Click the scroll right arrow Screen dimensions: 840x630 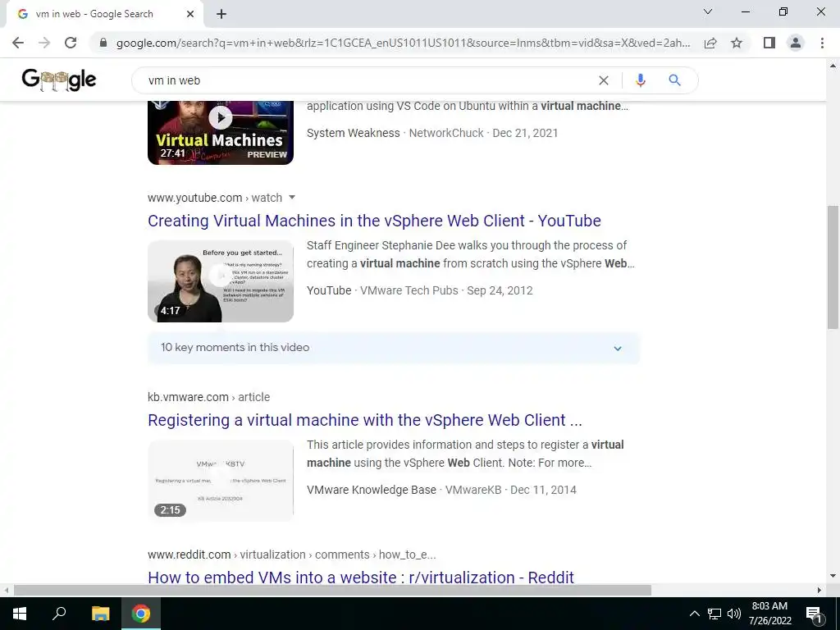pos(819,591)
